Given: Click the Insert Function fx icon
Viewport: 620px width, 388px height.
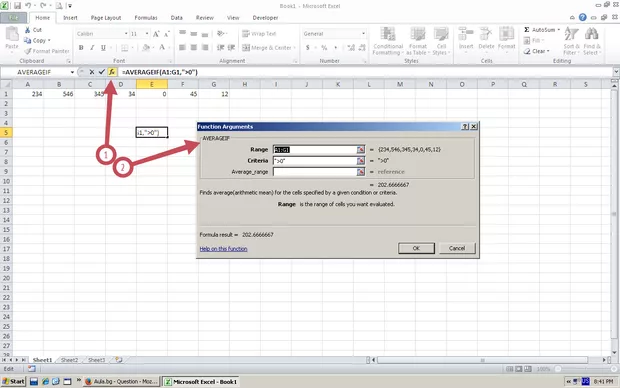Looking at the screenshot, I should (x=112, y=72).
